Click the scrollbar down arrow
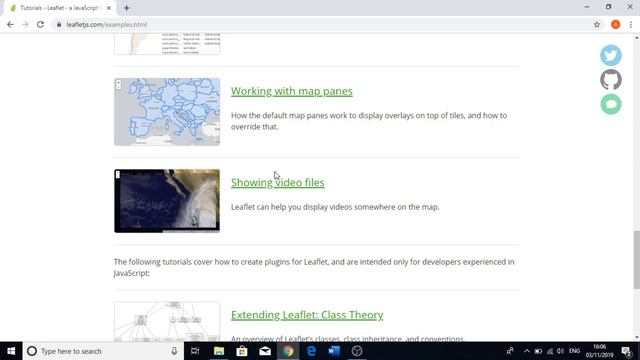640x360 pixels. click(x=636, y=338)
